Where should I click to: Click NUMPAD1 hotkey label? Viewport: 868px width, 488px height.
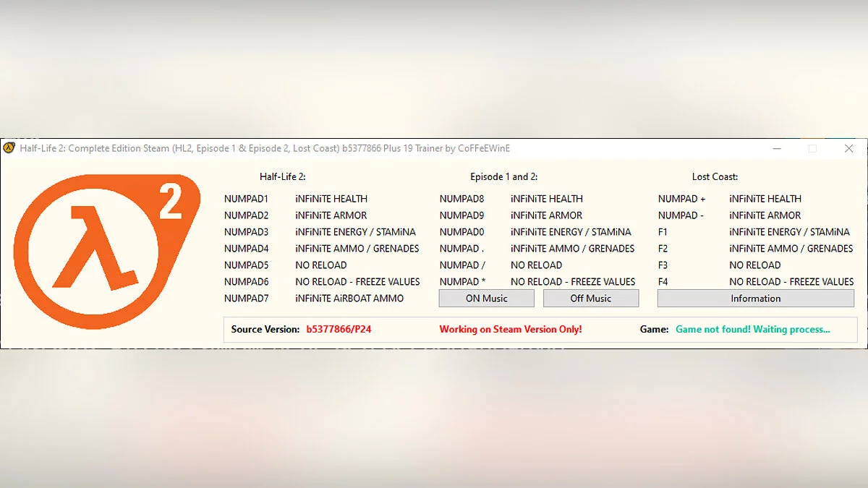[247, 199]
